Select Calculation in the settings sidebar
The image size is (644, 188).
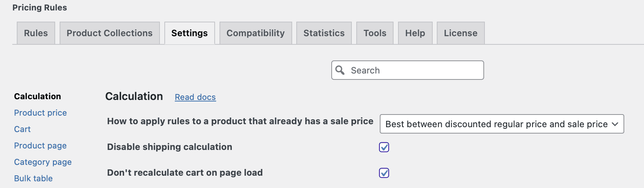(37, 96)
